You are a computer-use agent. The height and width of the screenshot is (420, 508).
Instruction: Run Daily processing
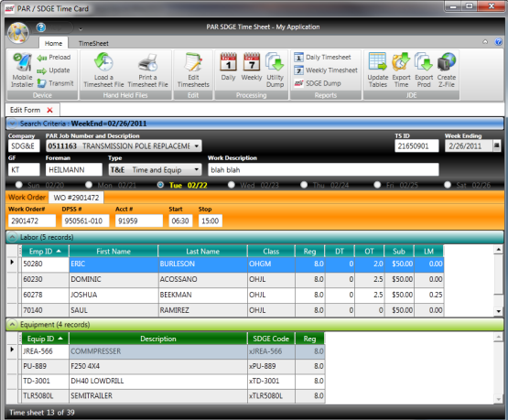tap(229, 67)
